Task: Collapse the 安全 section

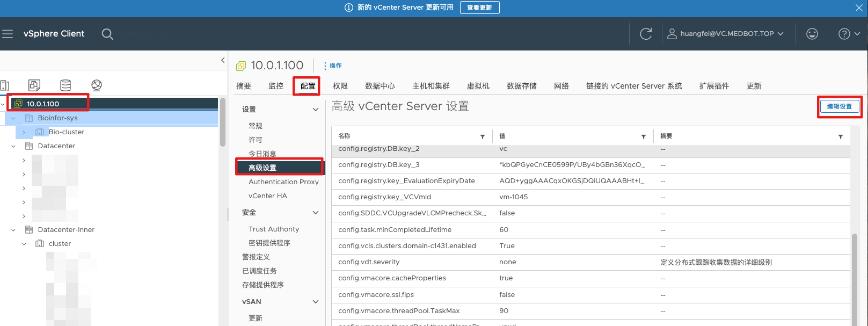Action: (x=316, y=213)
